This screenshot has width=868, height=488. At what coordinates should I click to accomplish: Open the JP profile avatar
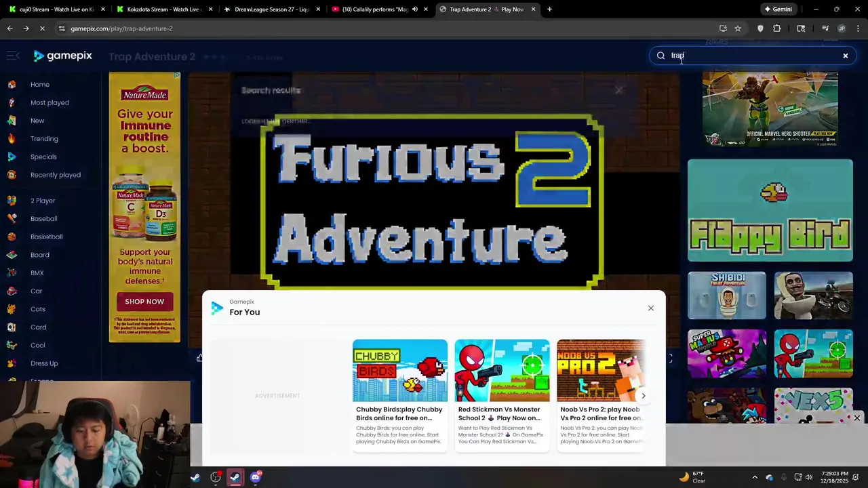pos(842,28)
